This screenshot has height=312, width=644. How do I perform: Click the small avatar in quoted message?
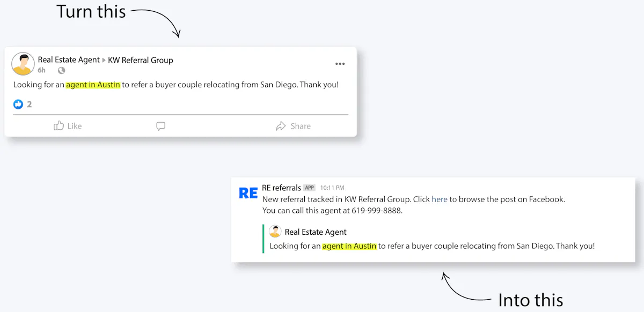(275, 232)
